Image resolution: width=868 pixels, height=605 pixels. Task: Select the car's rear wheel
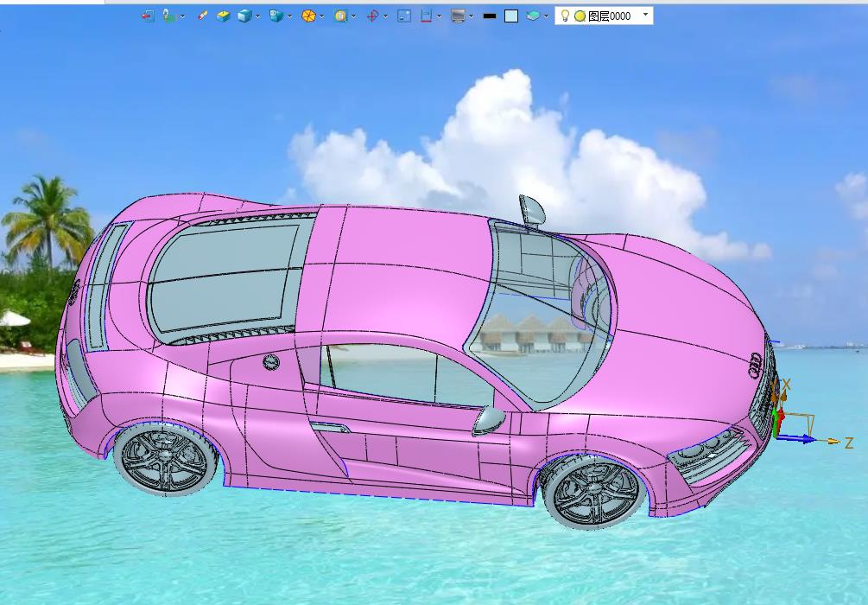165,459
